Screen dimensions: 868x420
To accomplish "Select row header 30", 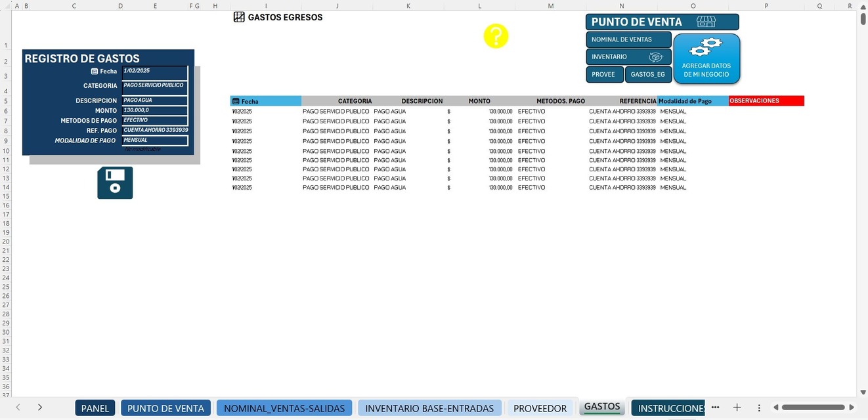I will [x=6, y=332].
